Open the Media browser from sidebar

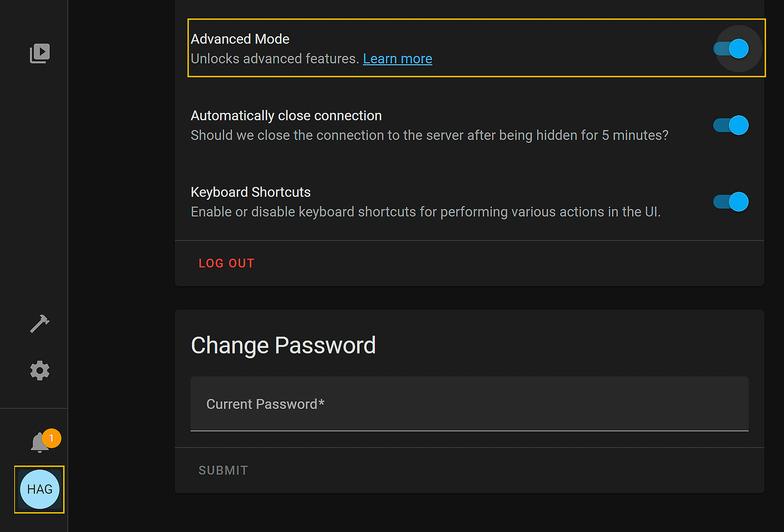(x=40, y=53)
